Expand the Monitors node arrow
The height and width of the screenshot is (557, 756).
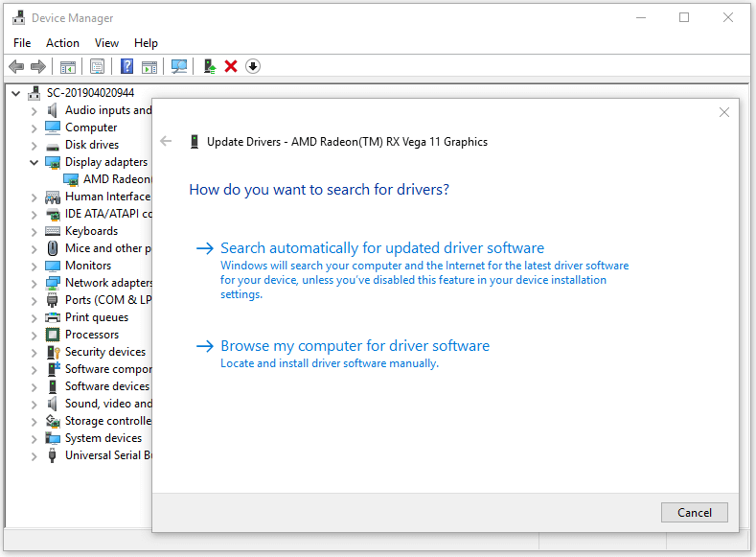point(34,267)
